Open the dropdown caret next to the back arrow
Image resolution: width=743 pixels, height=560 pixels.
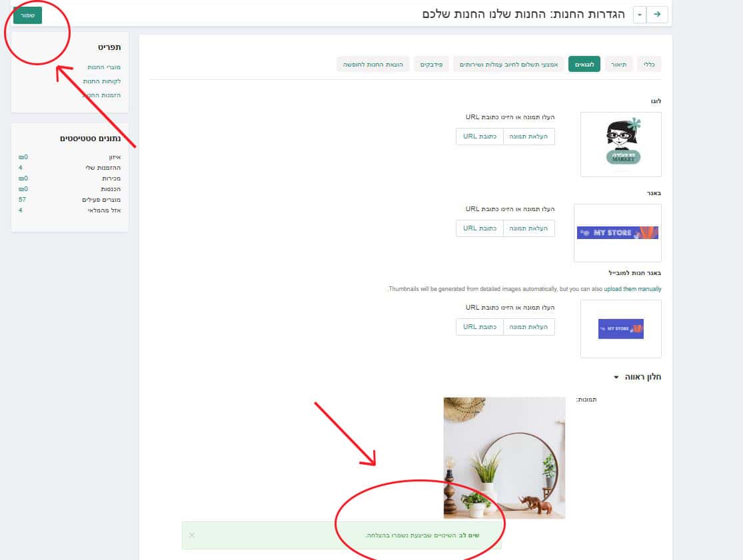coord(640,15)
